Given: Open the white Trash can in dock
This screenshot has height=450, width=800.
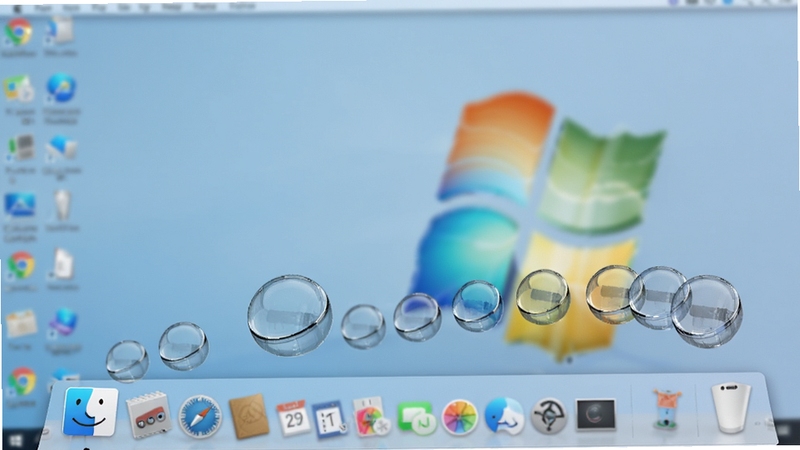Looking at the screenshot, I should click(x=731, y=407).
